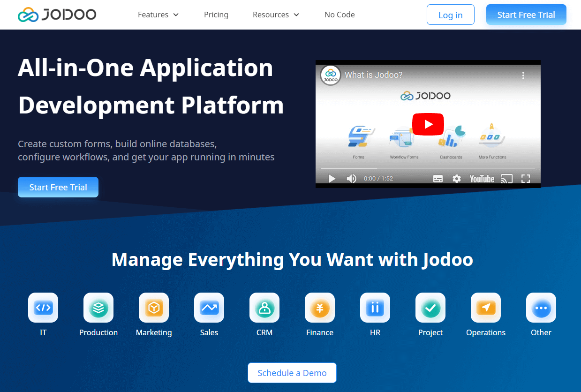Go to the No Code page
This screenshot has height=392, width=581.
(x=340, y=15)
